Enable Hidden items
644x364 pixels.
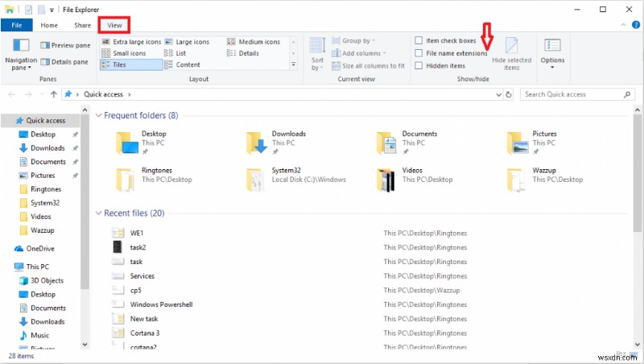[x=419, y=66]
